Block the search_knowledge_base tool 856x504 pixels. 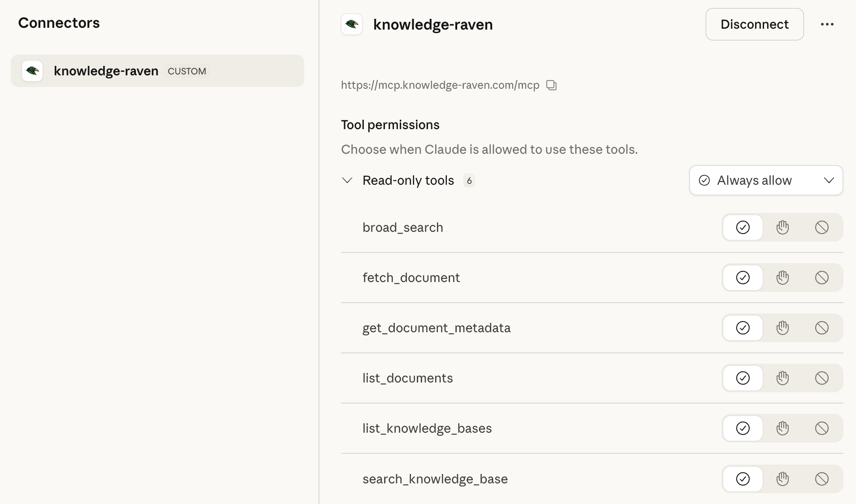pos(821,479)
